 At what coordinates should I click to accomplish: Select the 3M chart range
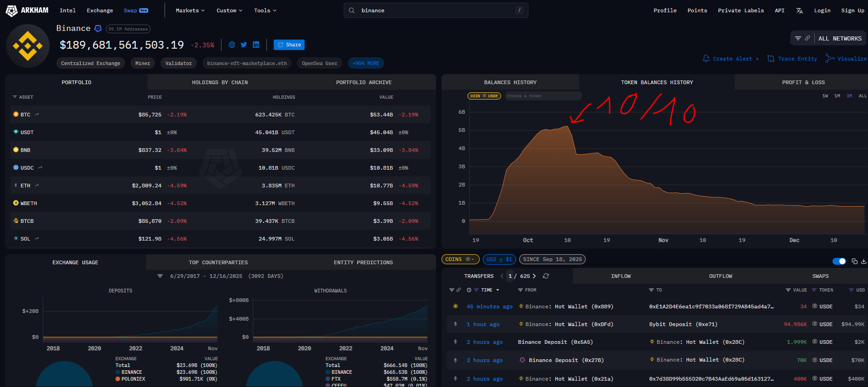pos(849,96)
